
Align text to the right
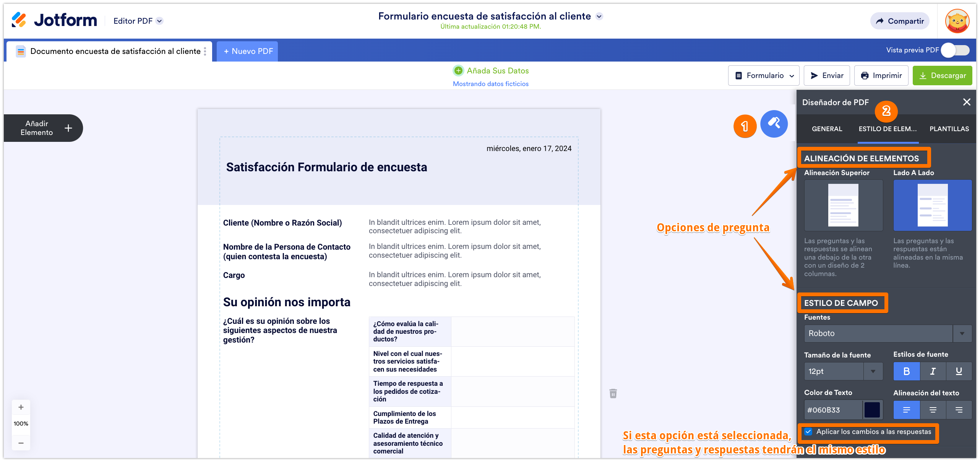coord(959,410)
